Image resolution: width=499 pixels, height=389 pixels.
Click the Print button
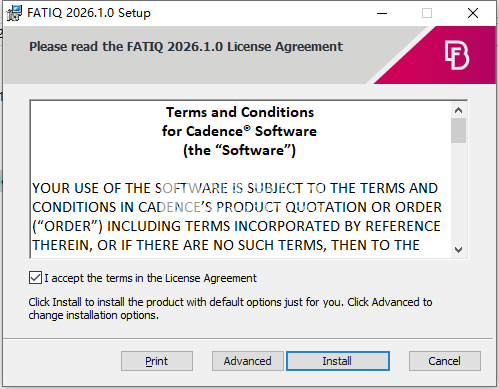point(157,361)
